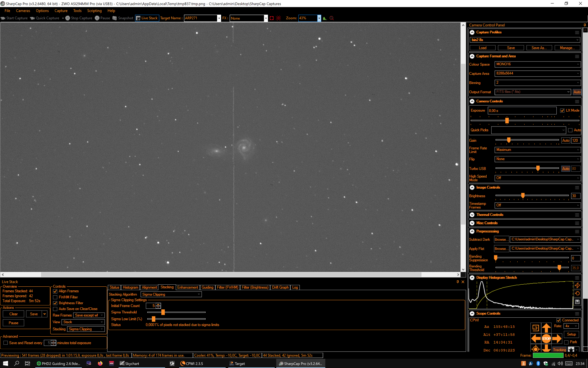Click the scope spiral search button
This screenshot has width=588, height=368.
(535, 328)
